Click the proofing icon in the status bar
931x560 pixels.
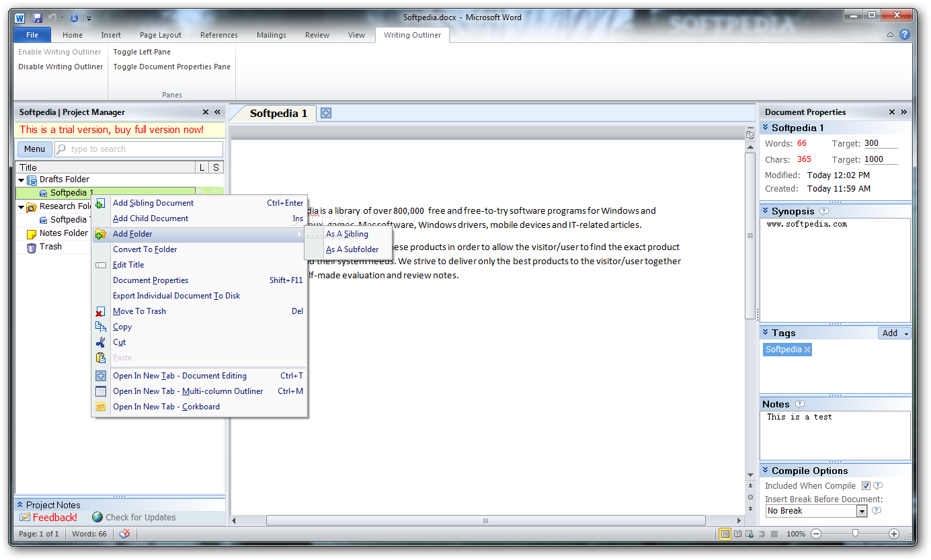(x=124, y=534)
